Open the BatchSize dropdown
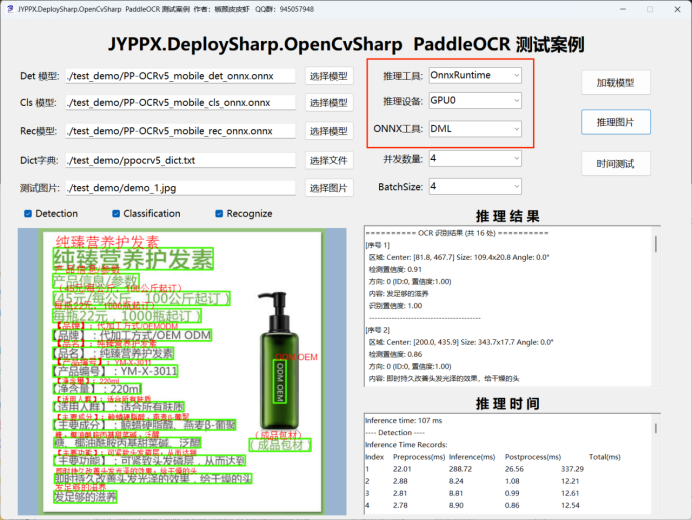This screenshot has height=520, width=692. click(474, 186)
